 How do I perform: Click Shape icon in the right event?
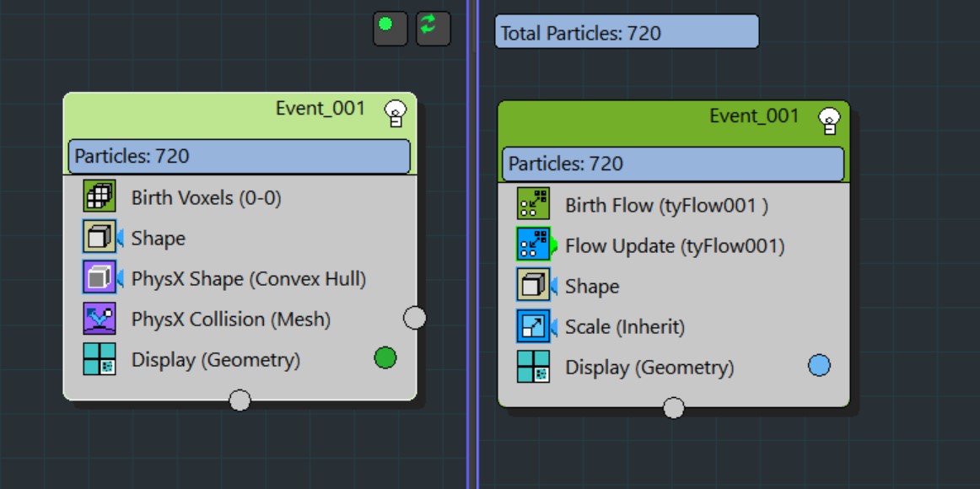[x=533, y=285]
